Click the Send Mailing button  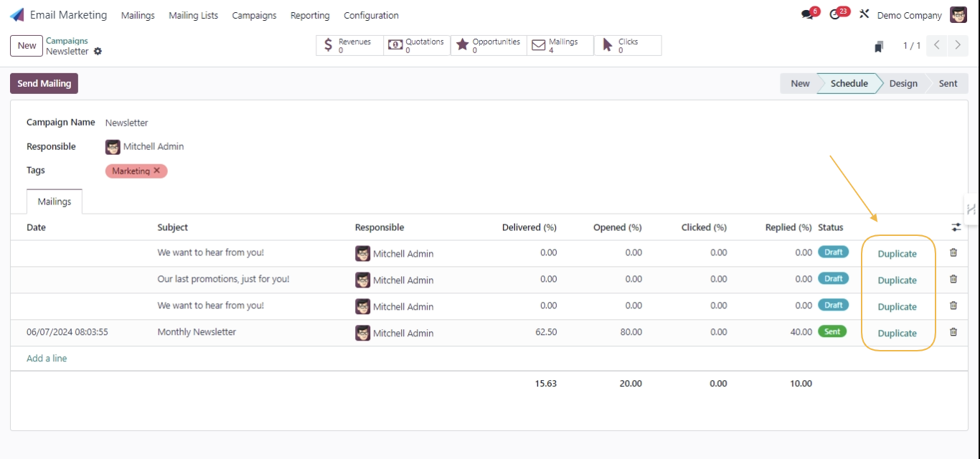pyautogui.click(x=44, y=83)
